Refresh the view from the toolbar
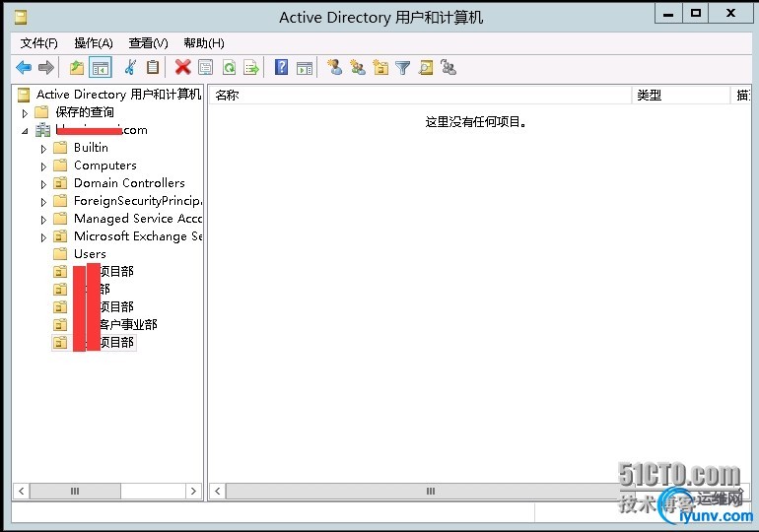The height and width of the screenshot is (532, 759). [229, 68]
